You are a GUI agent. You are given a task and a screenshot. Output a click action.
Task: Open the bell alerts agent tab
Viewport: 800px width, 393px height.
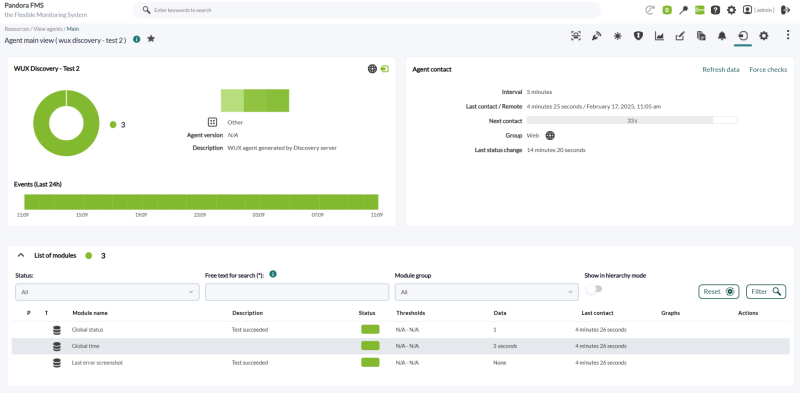tap(722, 36)
